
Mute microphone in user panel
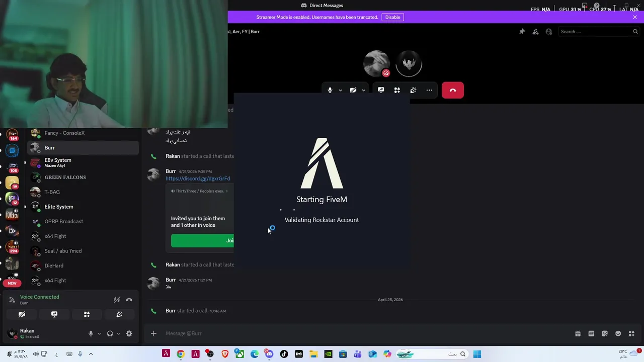pyautogui.click(x=91, y=334)
